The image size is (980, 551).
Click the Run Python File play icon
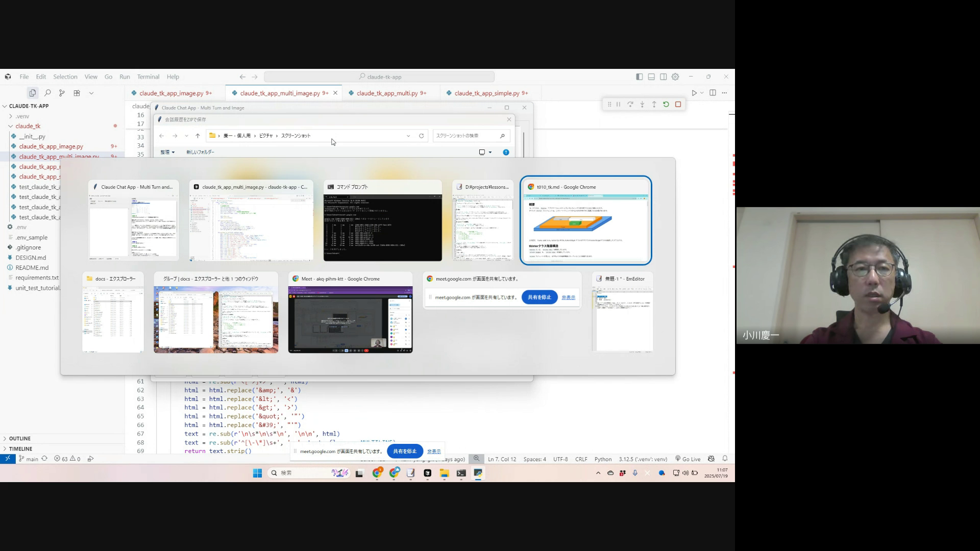(694, 93)
